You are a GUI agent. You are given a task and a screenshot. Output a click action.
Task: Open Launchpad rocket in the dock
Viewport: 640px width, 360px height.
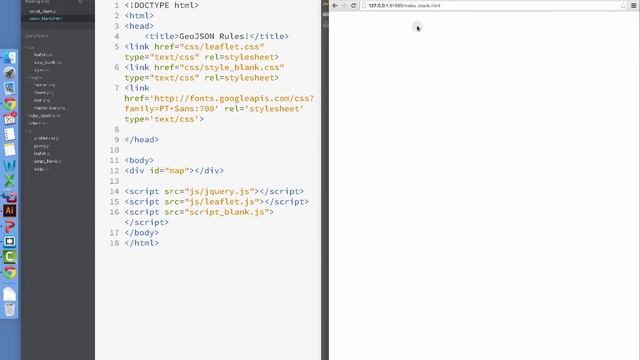(9, 73)
